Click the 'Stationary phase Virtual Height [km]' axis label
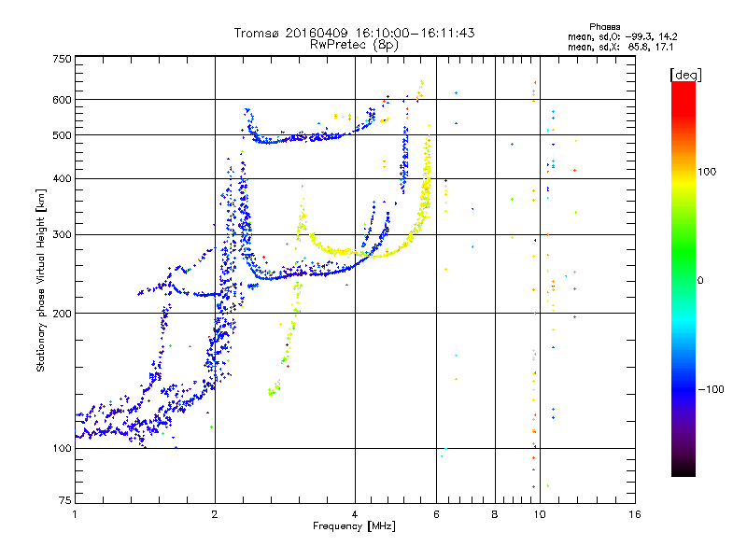Screen dimensions: 747x560 click(41, 280)
